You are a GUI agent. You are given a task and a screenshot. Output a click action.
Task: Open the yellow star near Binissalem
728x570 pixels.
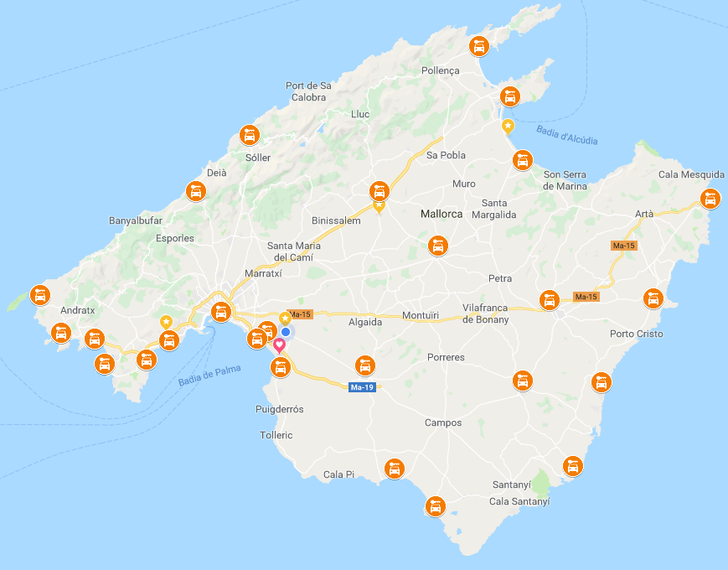pyautogui.click(x=379, y=206)
